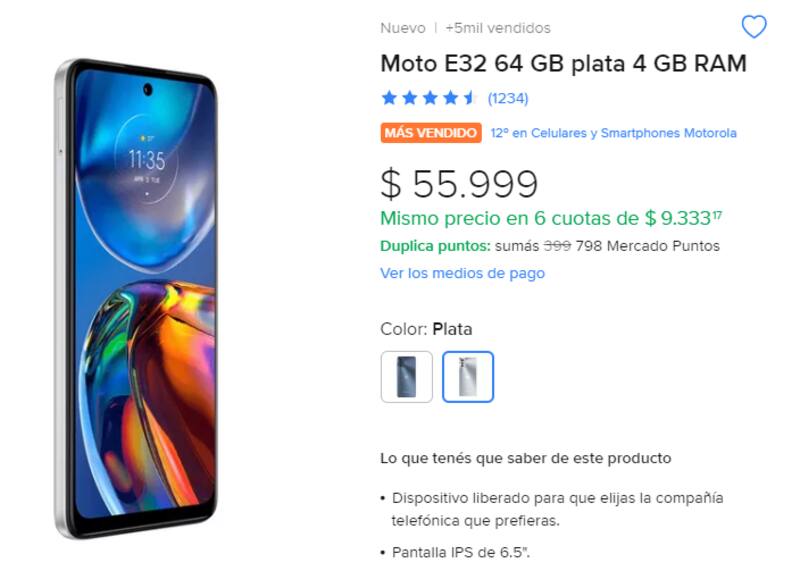Open the Moto E32 main product image

click(137, 299)
